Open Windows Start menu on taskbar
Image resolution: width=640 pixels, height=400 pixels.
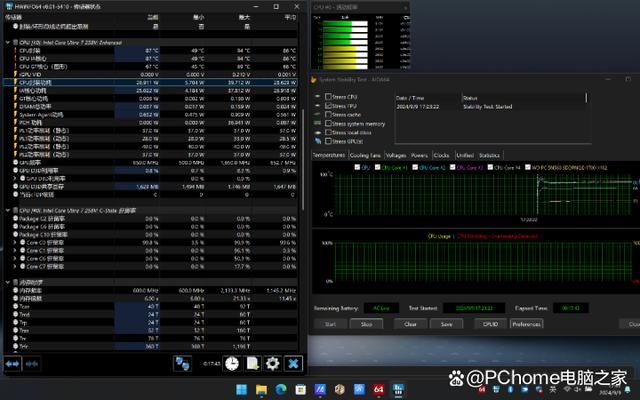[x=242, y=389]
